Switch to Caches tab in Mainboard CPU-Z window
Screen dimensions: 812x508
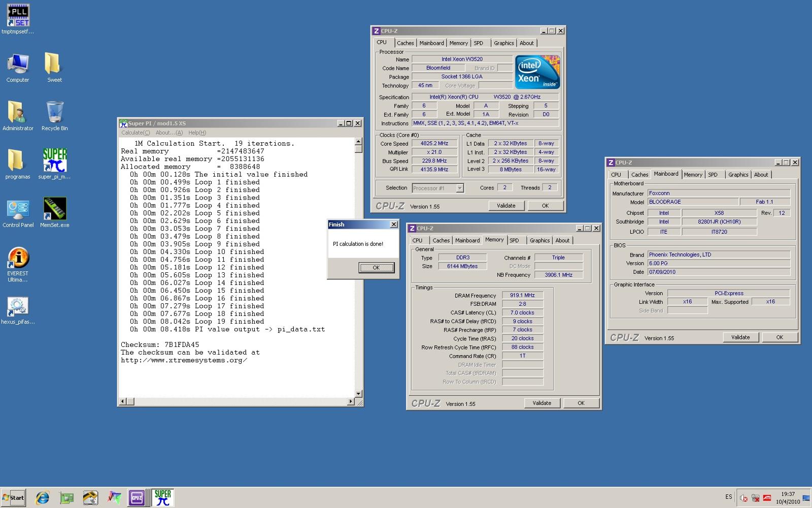point(639,175)
